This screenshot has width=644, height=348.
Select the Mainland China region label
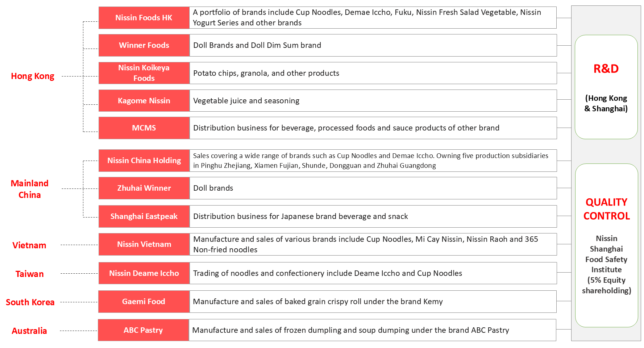[30, 189]
